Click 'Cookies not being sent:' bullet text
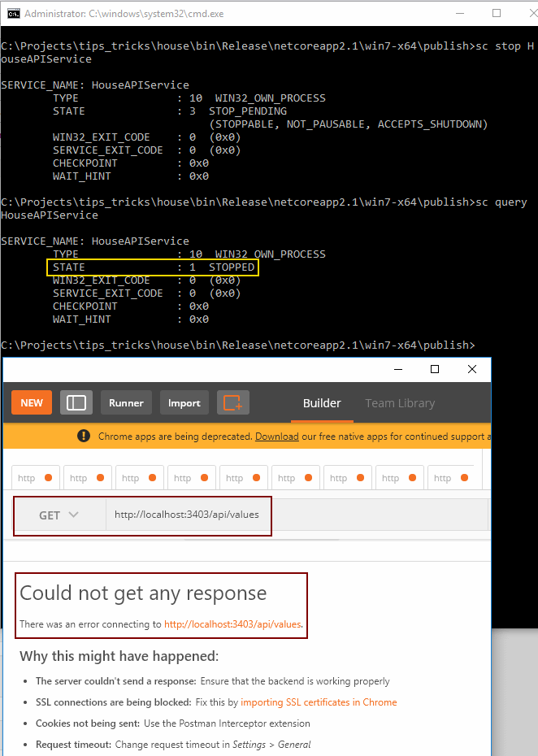This screenshot has height=756, width=538. pyautogui.click(x=88, y=723)
